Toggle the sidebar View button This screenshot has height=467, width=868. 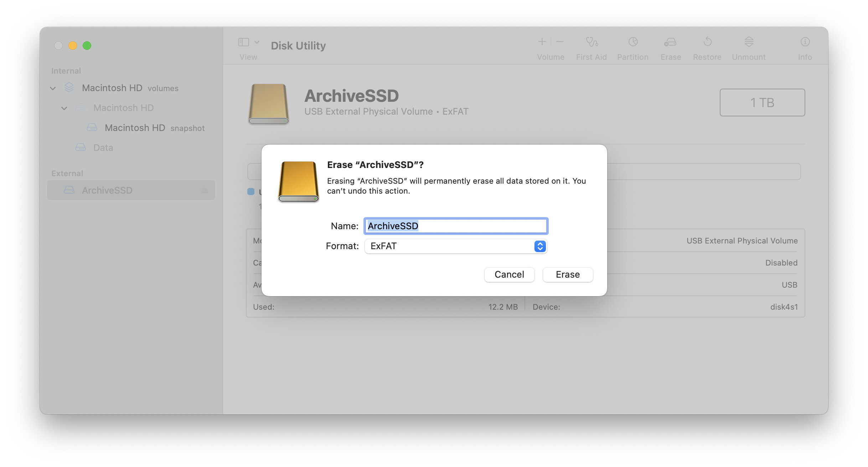pos(243,42)
